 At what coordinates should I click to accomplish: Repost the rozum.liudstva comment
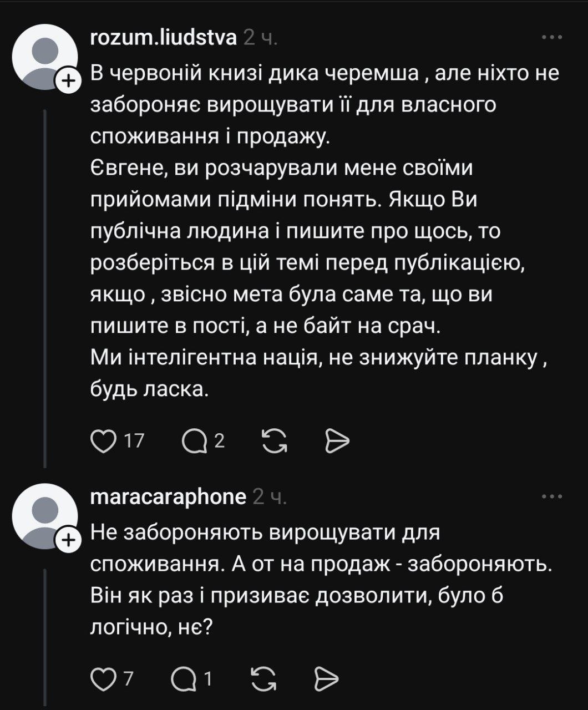(x=273, y=441)
